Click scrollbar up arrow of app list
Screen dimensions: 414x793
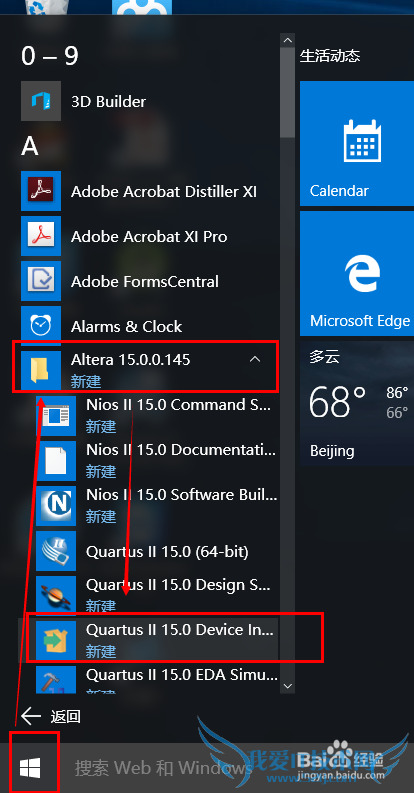coord(288,40)
